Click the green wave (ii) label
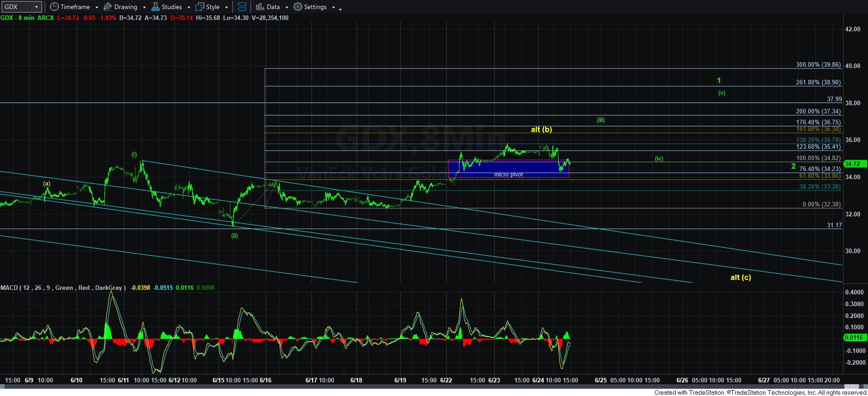This screenshot has height=396, width=868. point(234,236)
